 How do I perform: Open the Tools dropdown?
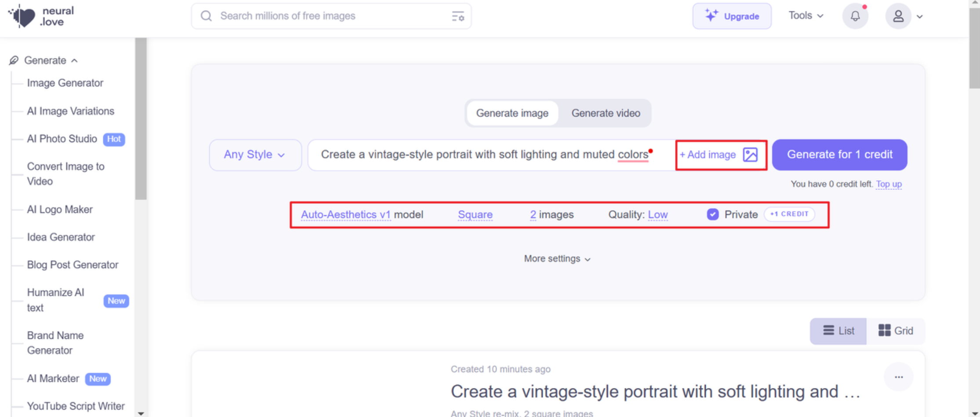pos(805,15)
